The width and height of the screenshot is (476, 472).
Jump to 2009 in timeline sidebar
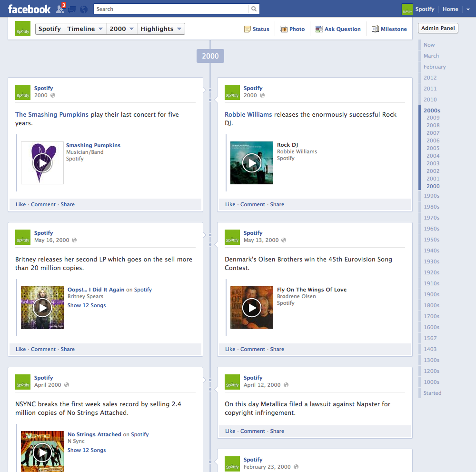tap(433, 118)
